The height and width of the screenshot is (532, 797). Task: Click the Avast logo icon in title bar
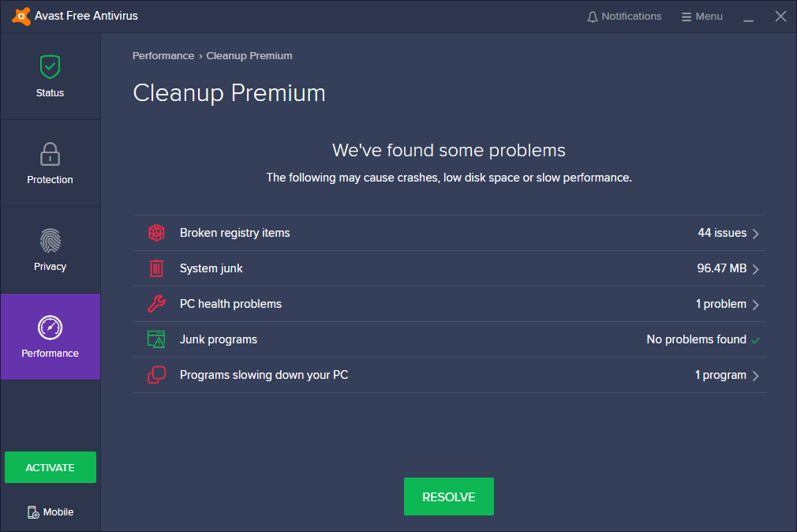coord(21,16)
